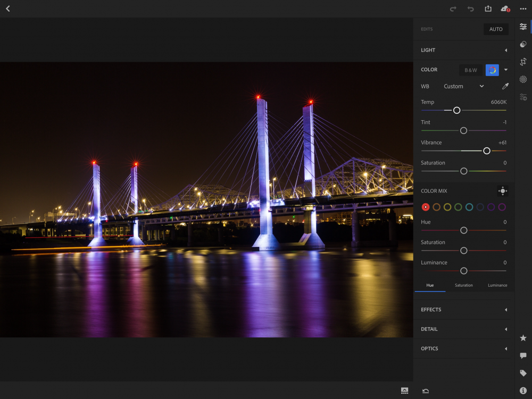Select the red color mix channel

(x=426, y=207)
